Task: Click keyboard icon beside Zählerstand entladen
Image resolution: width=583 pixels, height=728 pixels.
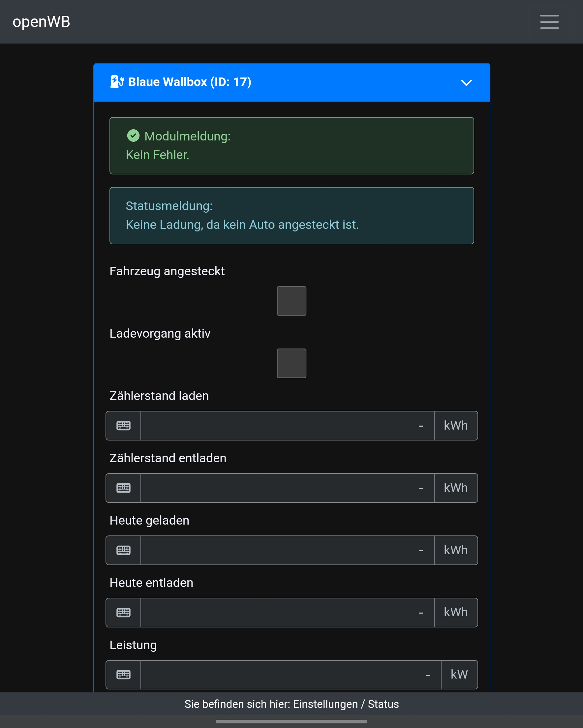Action: tap(123, 488)
